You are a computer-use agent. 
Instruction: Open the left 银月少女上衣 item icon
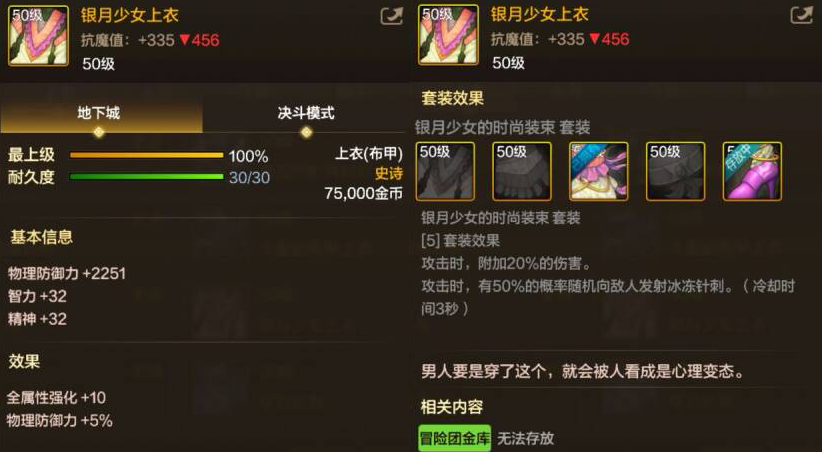pos(38,36)
